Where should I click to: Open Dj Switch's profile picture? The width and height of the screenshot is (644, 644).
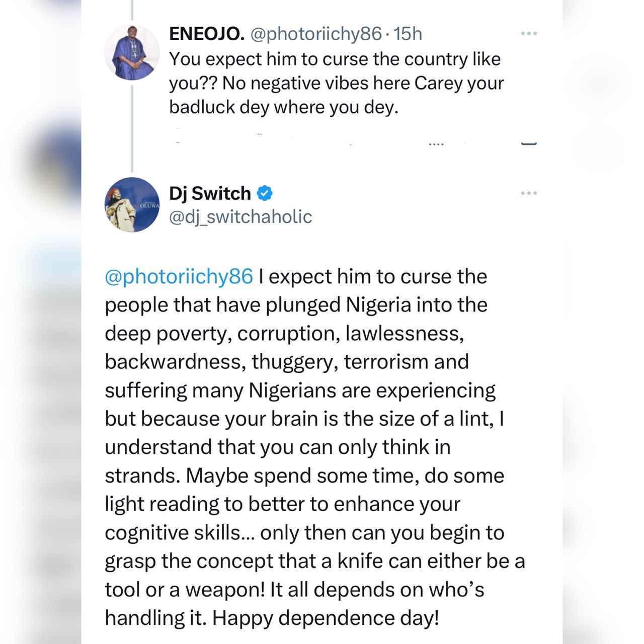click(x=132, y=205)
